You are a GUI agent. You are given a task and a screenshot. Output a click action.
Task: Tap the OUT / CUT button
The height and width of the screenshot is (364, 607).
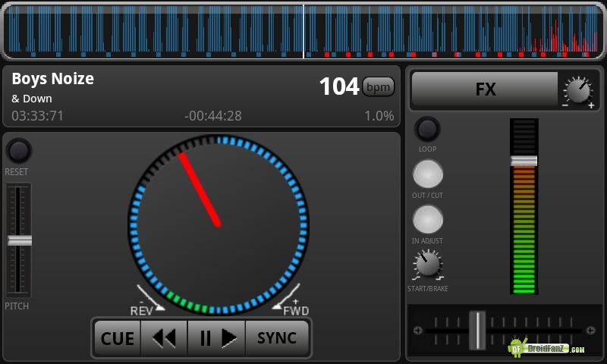pos(428,174)
